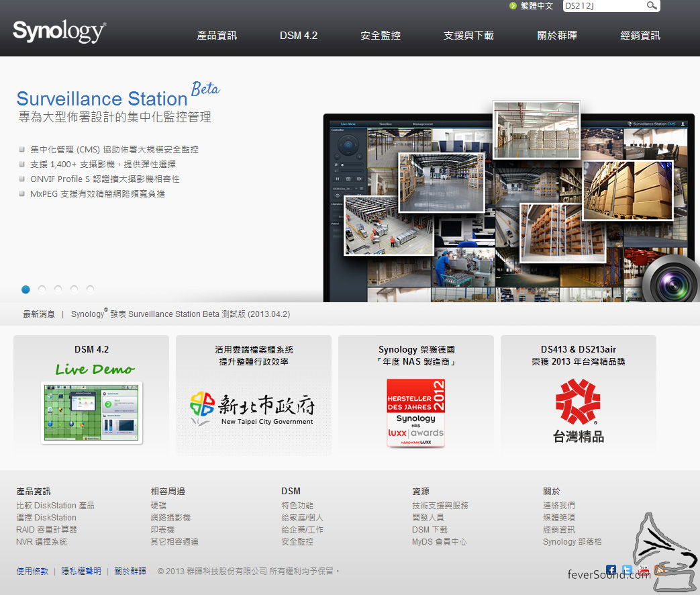Click the 使用條款 link at bottom

(33, 571)
